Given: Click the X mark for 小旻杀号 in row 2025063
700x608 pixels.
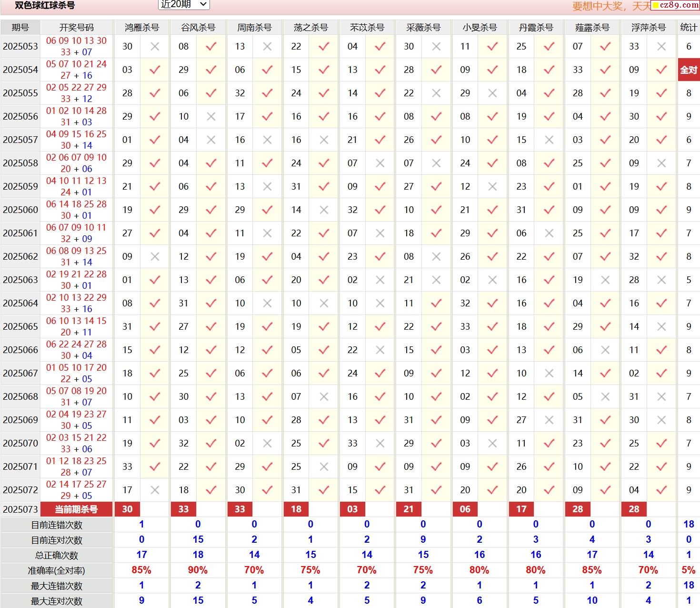Looking at the screenshot, I should click(x=492, y=280).
